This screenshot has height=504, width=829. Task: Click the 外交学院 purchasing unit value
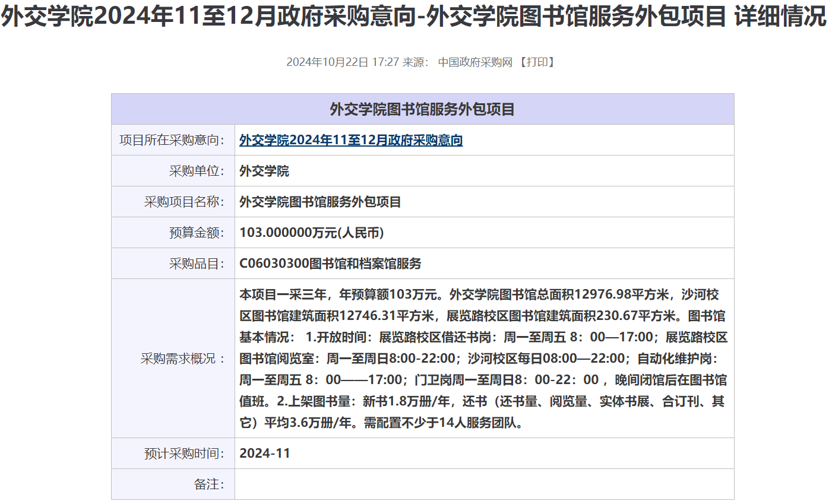click(x=264, y=171)
